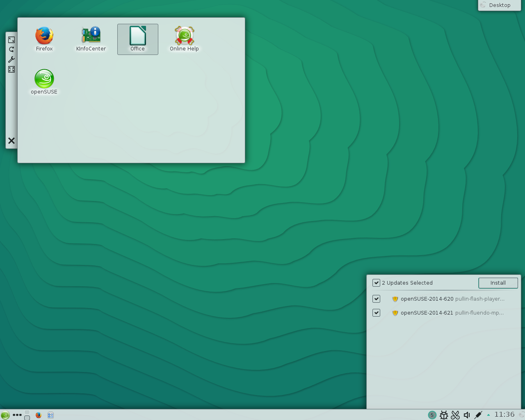The image size is (525, 420).
Task: Open notifications indicator showing 5
Action: click(x=432, y=415)
